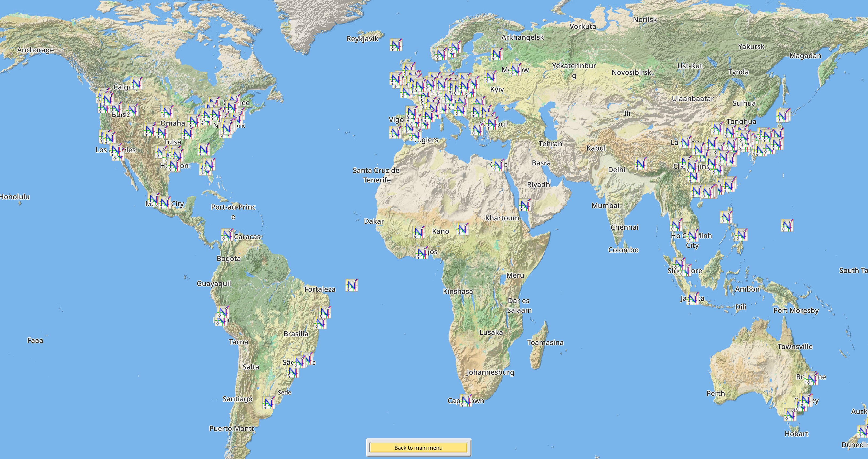This screenshot has height=459, width=868.
Task: Click the Toamasina city label
Action: point(545,343)
